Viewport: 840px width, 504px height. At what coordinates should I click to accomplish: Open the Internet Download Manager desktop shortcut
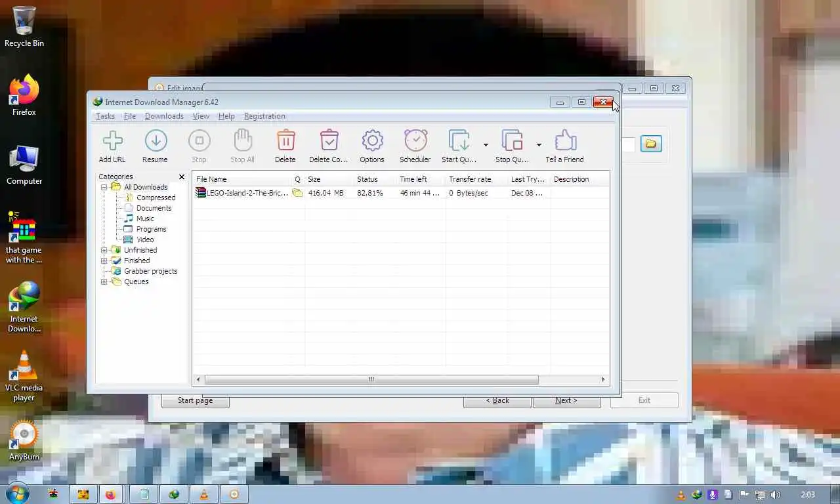pyautogui.click(x=24, y=307)
